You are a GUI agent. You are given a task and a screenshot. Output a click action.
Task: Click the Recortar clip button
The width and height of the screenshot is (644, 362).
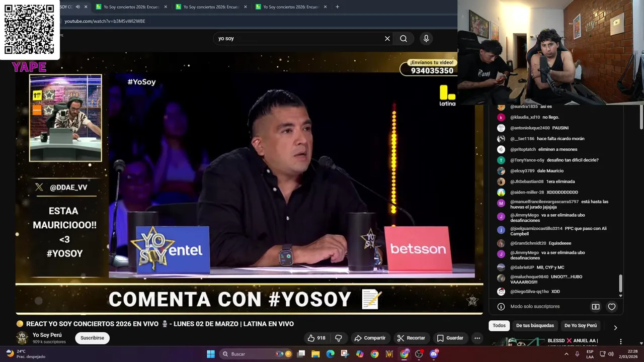coord(411,338)
